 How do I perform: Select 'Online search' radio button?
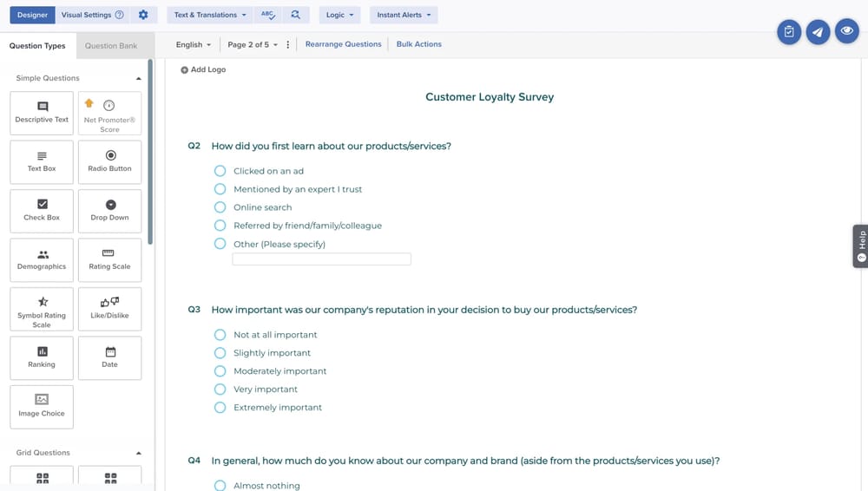[x=220, y=207]
